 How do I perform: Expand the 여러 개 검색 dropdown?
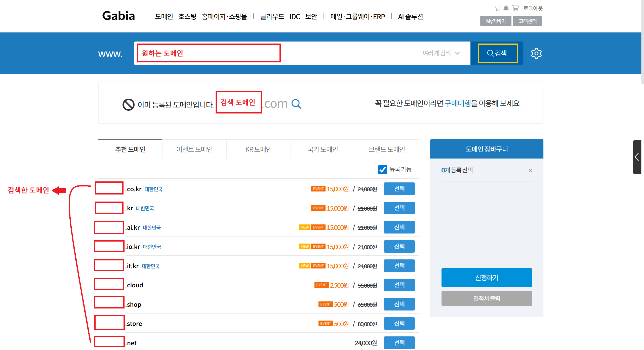[441, 53]
